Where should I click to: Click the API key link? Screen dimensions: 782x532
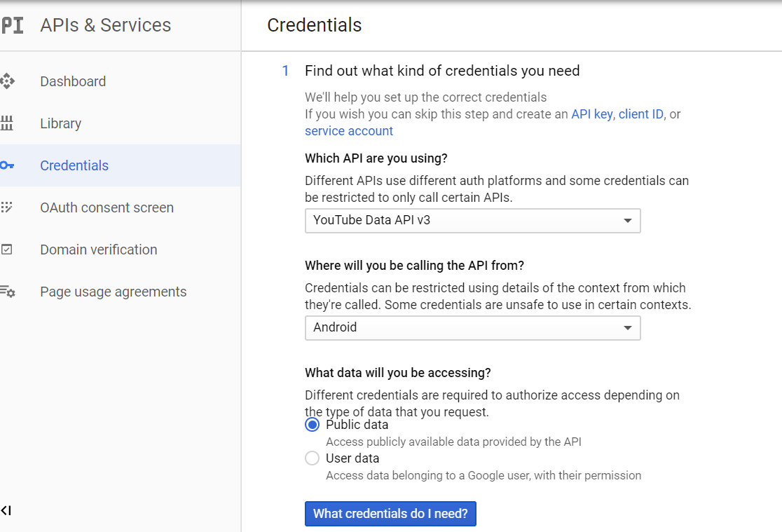click(592, 114)
